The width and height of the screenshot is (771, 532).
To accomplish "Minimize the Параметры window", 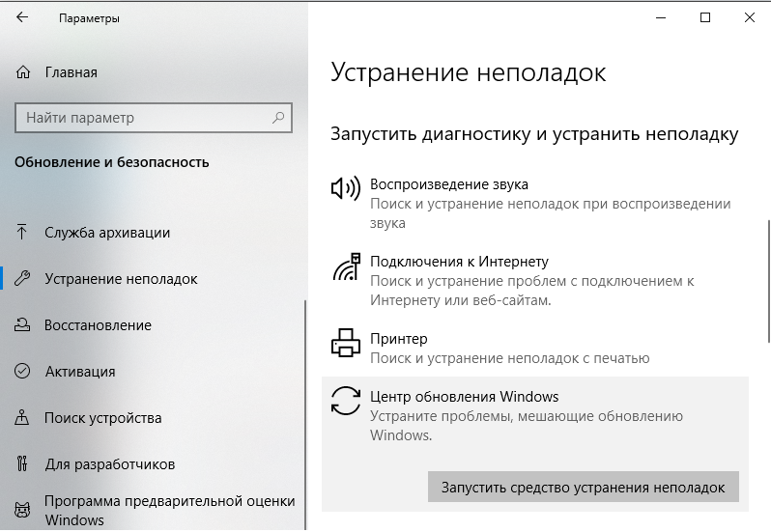I will (661, 17).
